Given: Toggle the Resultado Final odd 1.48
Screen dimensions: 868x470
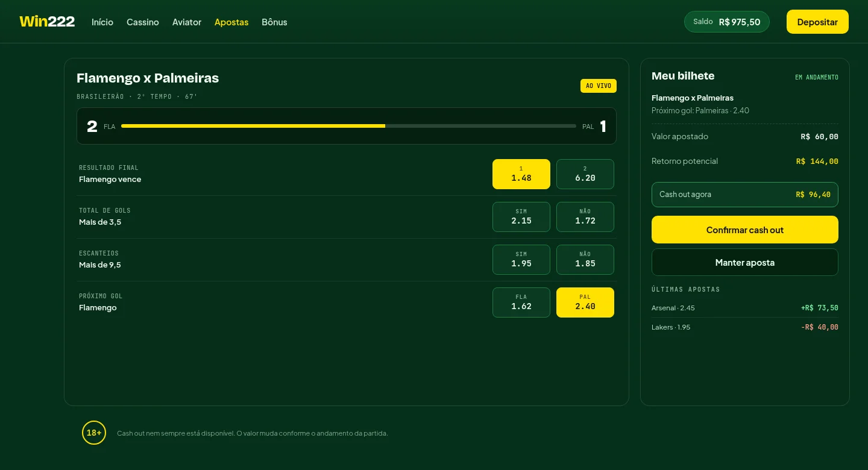Looking at the screenshot, I should point(521,174).
